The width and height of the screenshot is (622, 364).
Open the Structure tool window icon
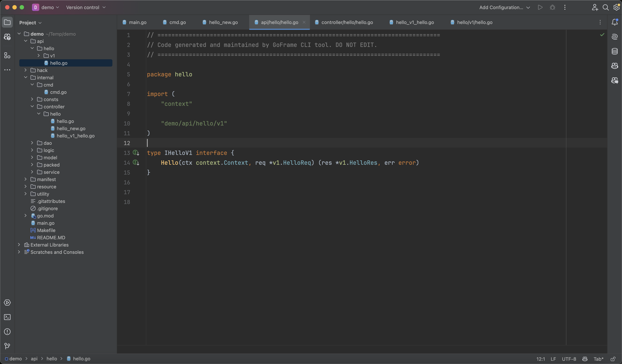(x=7, y=55)
